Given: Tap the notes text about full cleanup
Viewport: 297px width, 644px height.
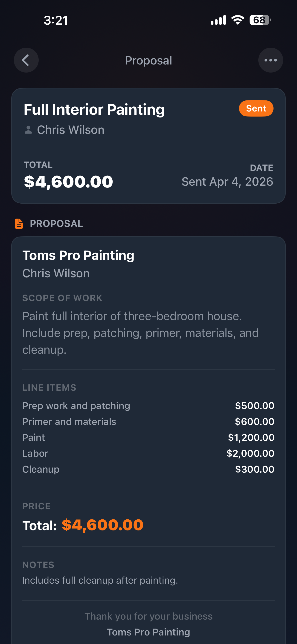Looking at the screenshot, I should tap(100, 580).
